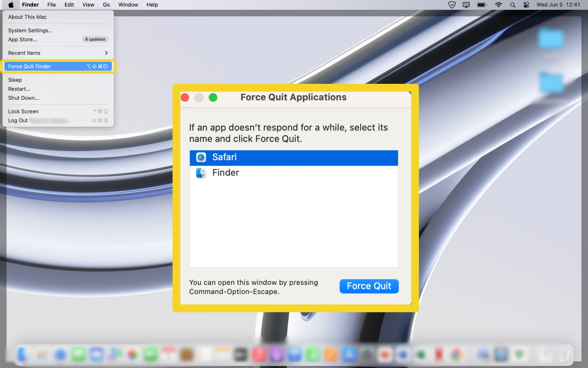Click the Safari compass icon in list
The height and width of the screenshot is (368, 588).
201,157
